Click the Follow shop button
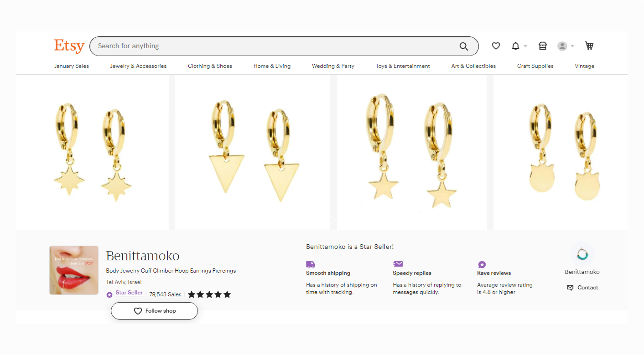The height and width of the screenshot is (355, 644). tap(154, 311)
